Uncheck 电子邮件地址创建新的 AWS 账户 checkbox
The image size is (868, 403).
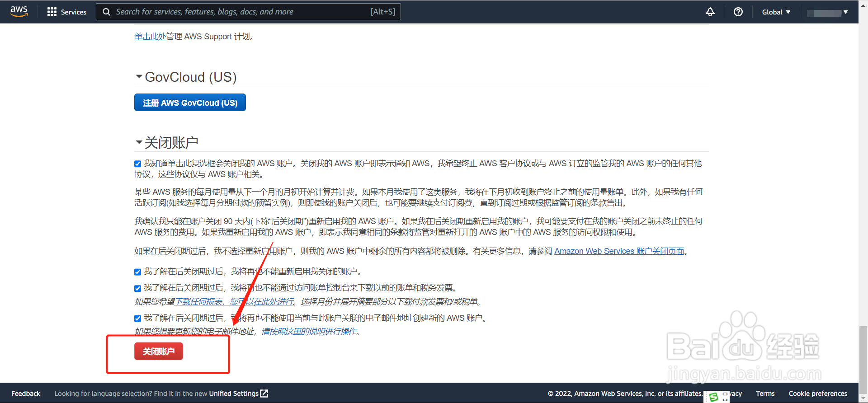[x=138, y=318]
